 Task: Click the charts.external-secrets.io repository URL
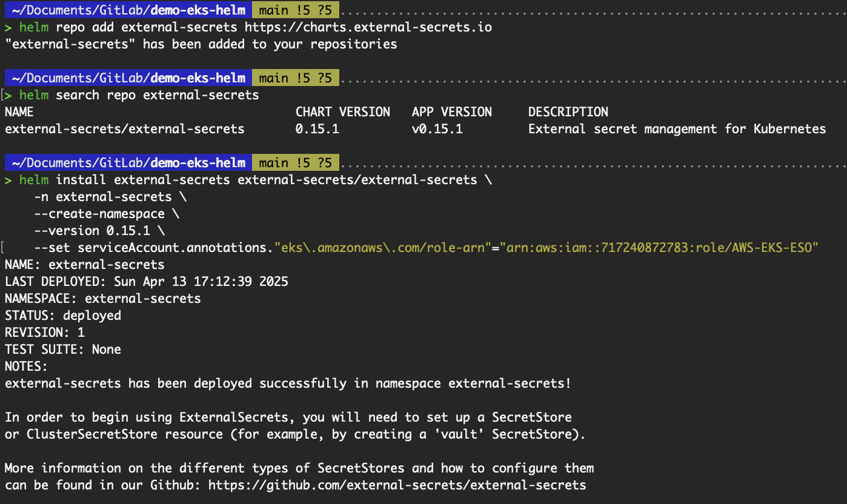368,27
